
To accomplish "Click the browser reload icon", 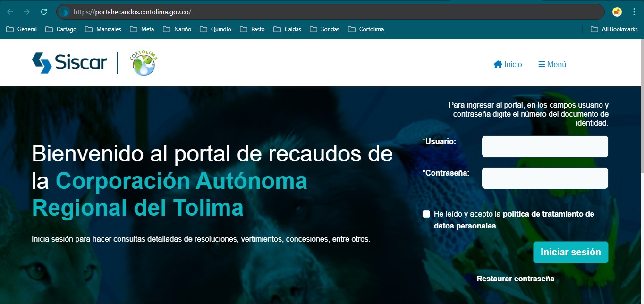I will [x=44, y=12].
